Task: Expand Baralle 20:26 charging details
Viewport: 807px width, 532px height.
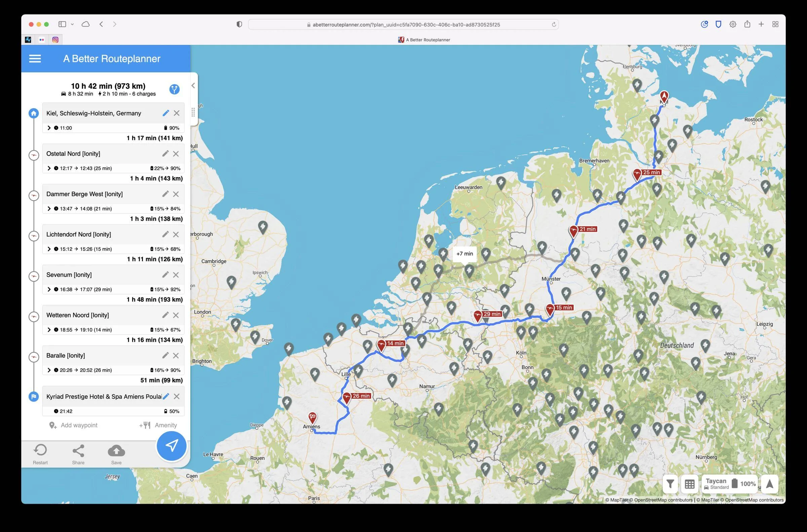Action: coord(49,370)
